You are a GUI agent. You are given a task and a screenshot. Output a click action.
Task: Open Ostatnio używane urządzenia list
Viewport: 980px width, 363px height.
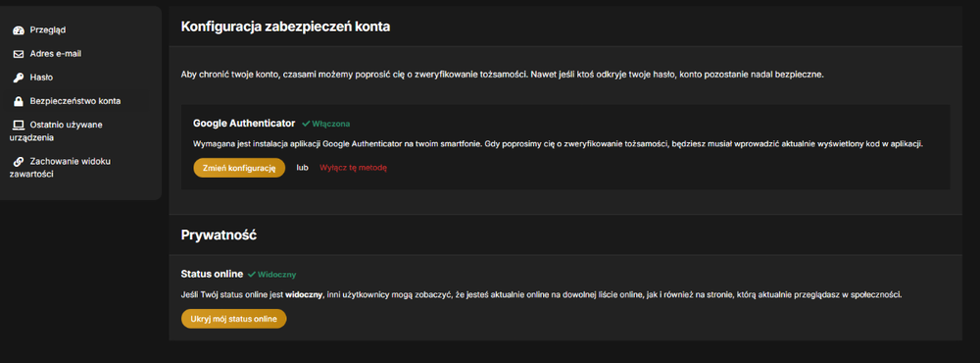point(57,130)
